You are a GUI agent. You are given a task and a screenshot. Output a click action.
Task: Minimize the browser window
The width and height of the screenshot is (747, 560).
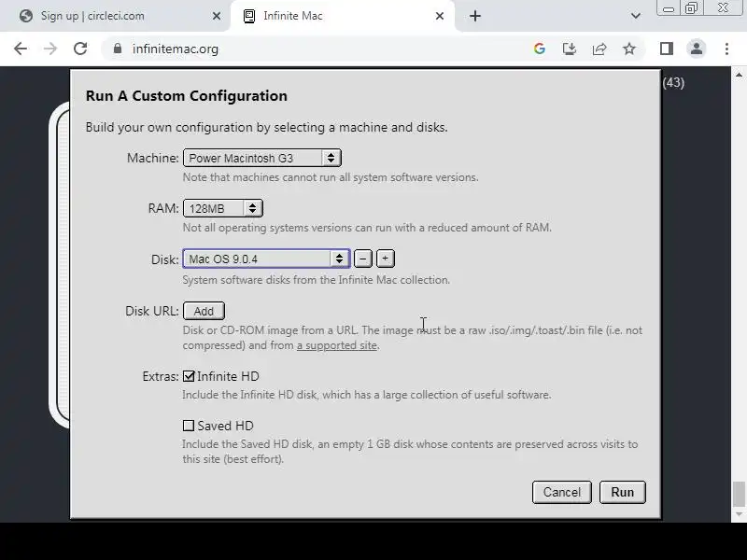[x=669, y=8]
